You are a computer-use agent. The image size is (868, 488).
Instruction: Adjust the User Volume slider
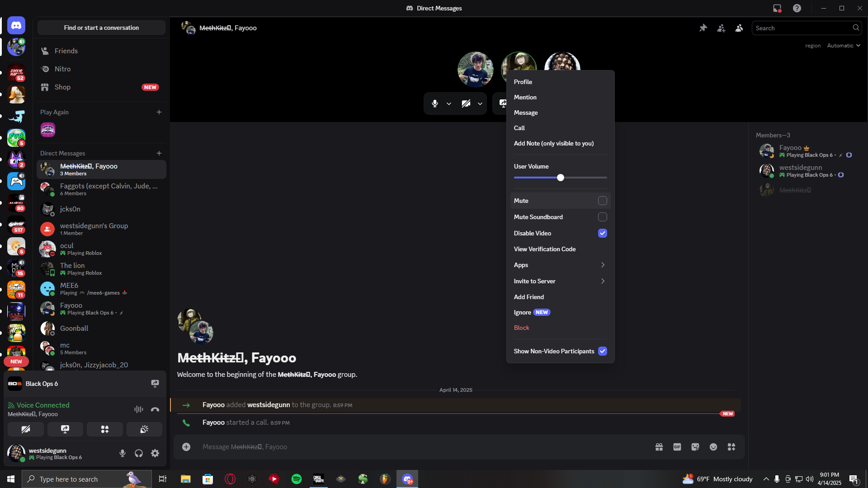tap(561, 178)
